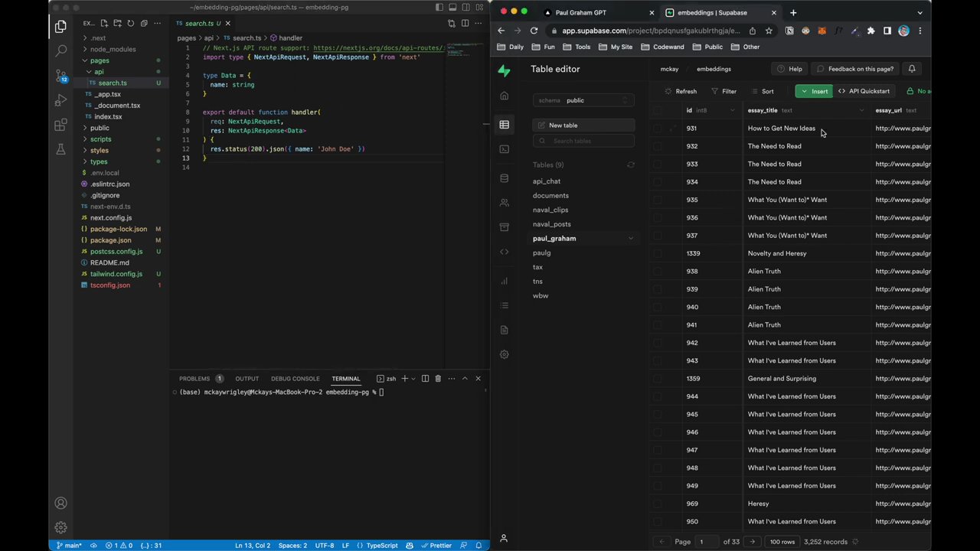Open the Supabase home icon
The width and height of the screenshot is (980, 551).
click(x=504, y=96)
